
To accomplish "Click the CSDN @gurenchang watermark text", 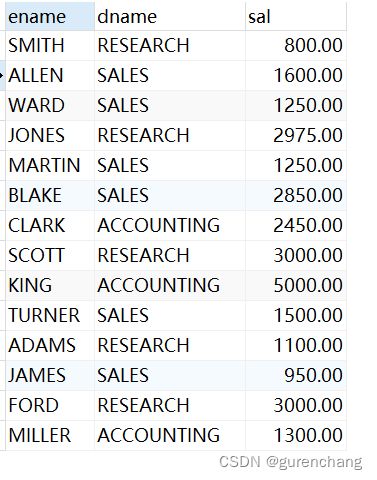I will tap(290, 463).
